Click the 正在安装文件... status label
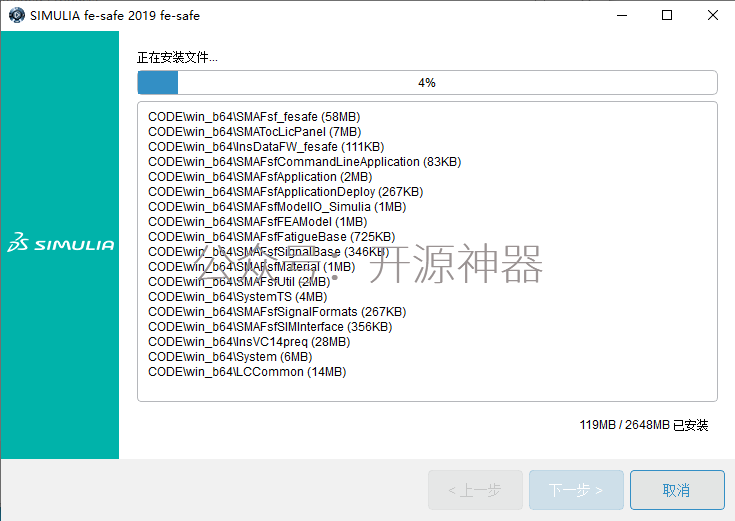Image resolution: width=735 pixels, height=521 pixels. pos(177,57)
